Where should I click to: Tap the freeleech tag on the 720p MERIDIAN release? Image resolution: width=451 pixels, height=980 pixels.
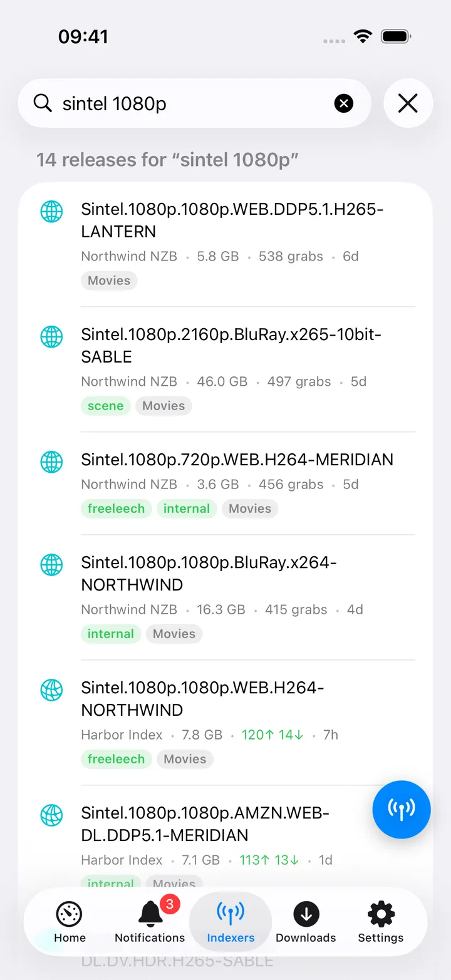tap(116, 508)
